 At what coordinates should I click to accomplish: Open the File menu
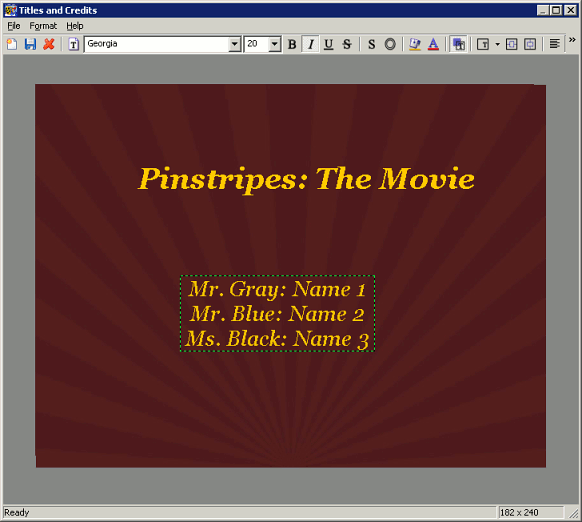coord(14,26)
